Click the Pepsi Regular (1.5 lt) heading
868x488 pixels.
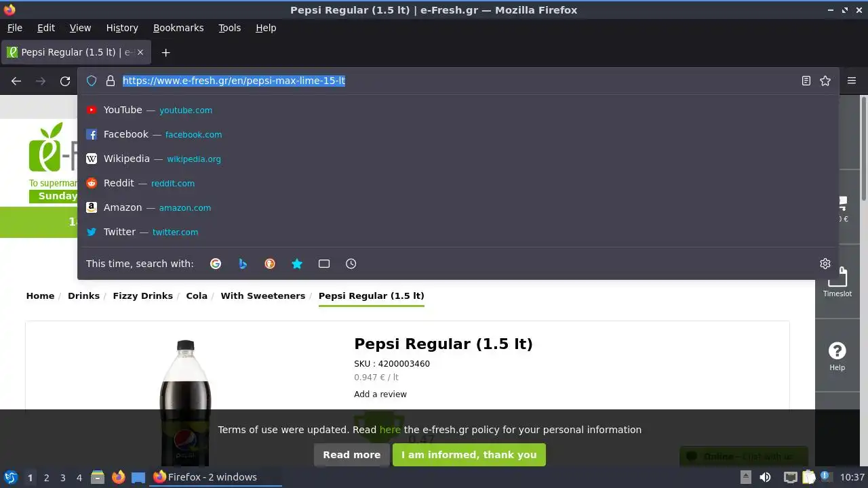click(443, 344)
